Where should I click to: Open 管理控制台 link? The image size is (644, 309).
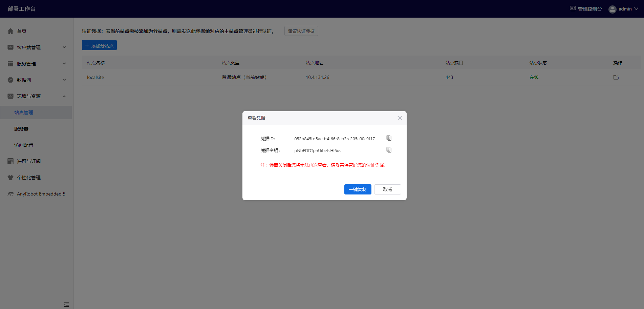[590, 9]
